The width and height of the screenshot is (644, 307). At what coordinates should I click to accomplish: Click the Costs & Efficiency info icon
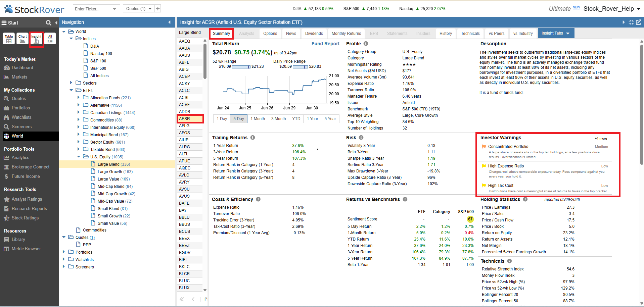point(258,199)
